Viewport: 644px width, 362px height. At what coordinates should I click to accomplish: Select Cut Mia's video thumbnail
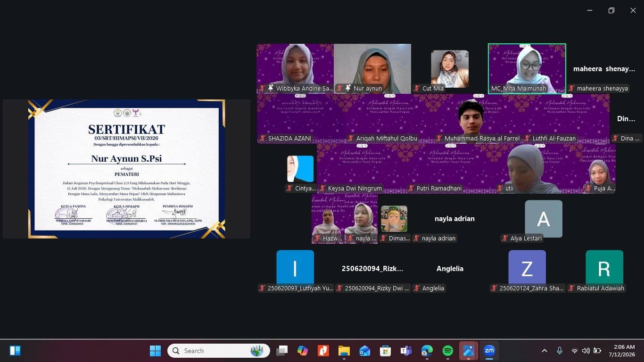[x=450, y=69]
